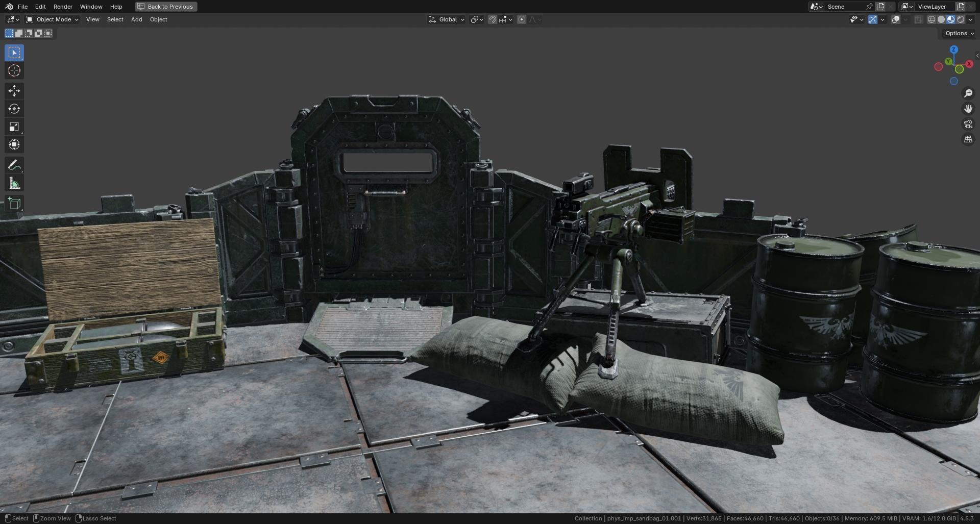This screenshot has width=980, height=524.
Task: Open the Help menu
Action: click(x=116, y=7)
